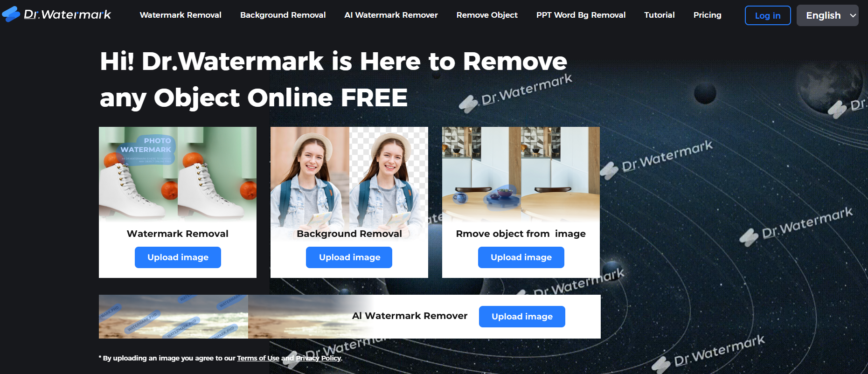Select Remove Object in navigation bar
The width and height of the screenshot is (868, 374).
(487, 15)
